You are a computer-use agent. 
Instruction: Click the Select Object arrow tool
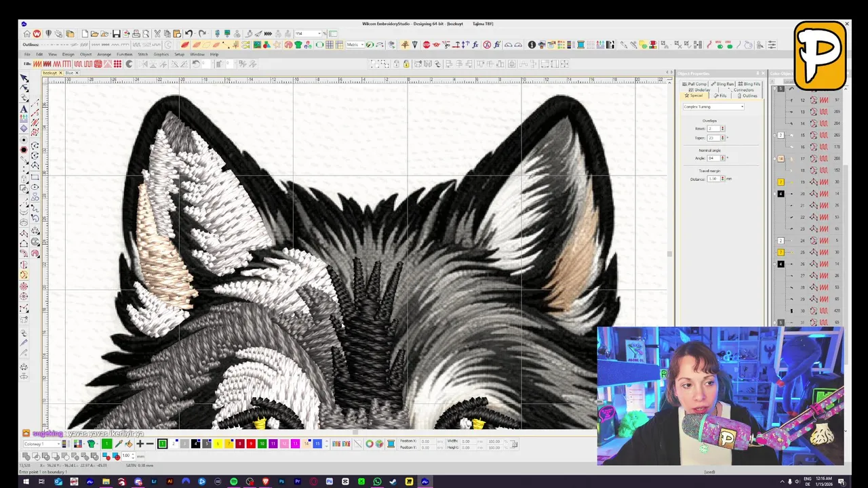coord(24,79)
